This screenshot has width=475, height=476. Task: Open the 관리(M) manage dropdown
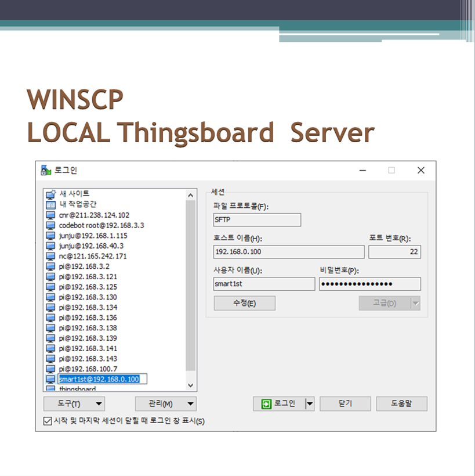pyautogui.click(x=166, y=404)
